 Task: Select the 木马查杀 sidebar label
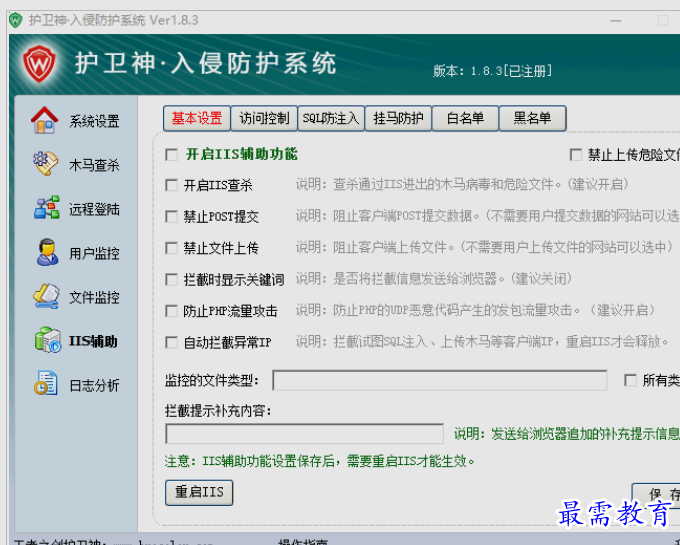pos(94,165)
